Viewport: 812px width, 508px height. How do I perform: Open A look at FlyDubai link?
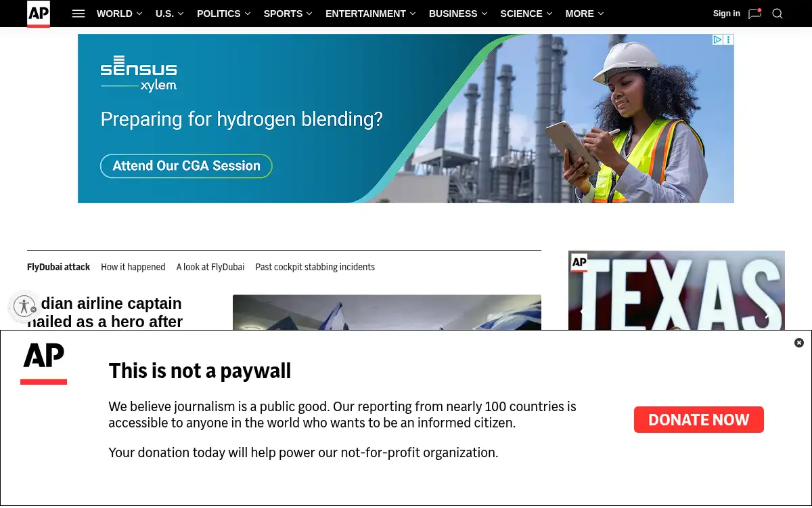click(x=210, y=267)
